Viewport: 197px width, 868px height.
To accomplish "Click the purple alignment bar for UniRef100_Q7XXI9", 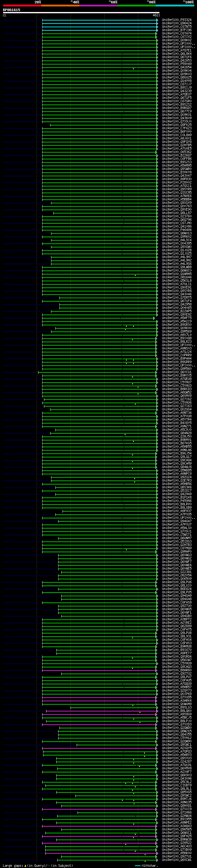I will pyautogui.click(x=99, y=809).
